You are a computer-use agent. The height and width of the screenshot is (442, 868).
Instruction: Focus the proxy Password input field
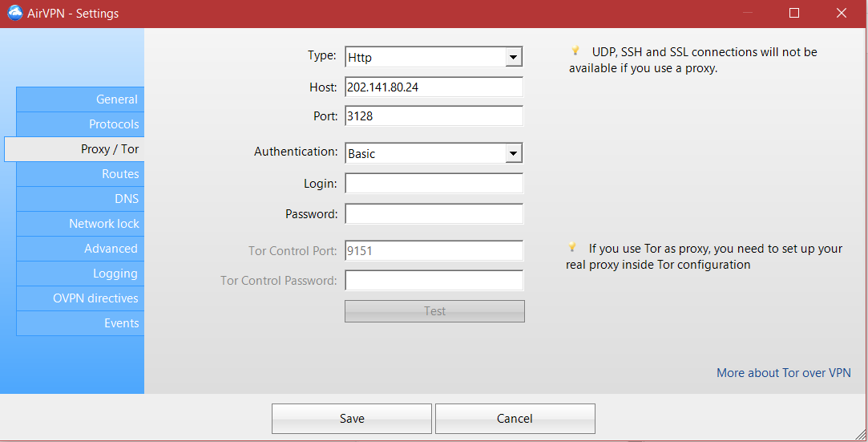pos(434,214)
